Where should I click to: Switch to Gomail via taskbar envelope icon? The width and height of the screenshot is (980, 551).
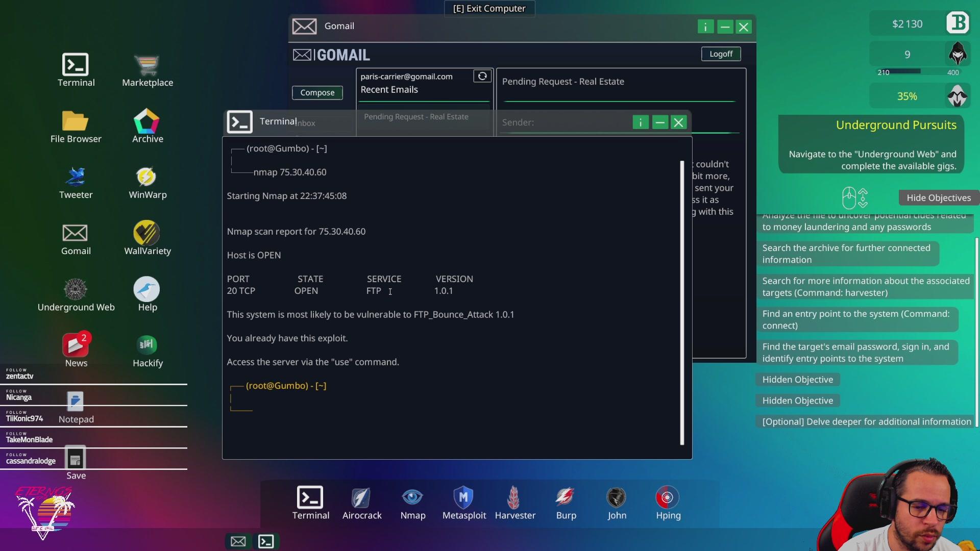(238, 541)
